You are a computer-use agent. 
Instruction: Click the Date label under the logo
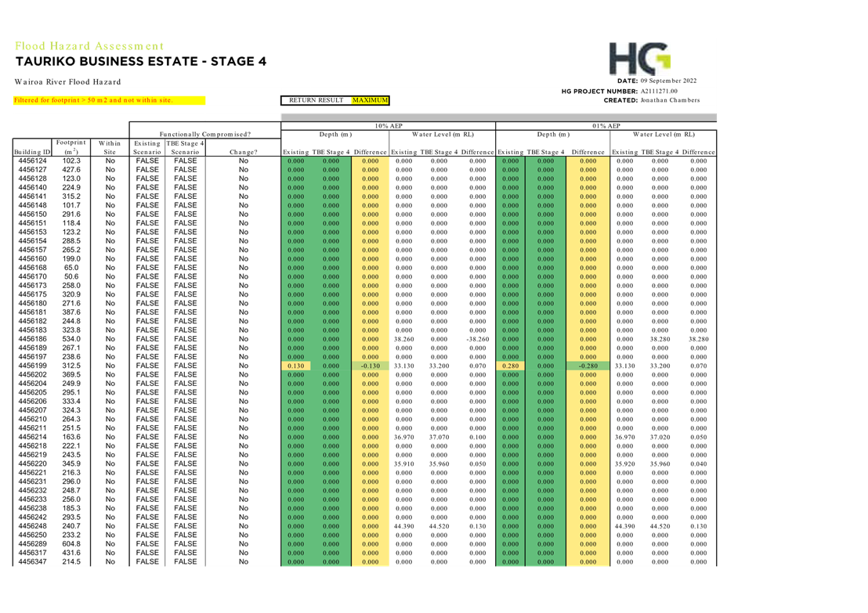[628, 81]
